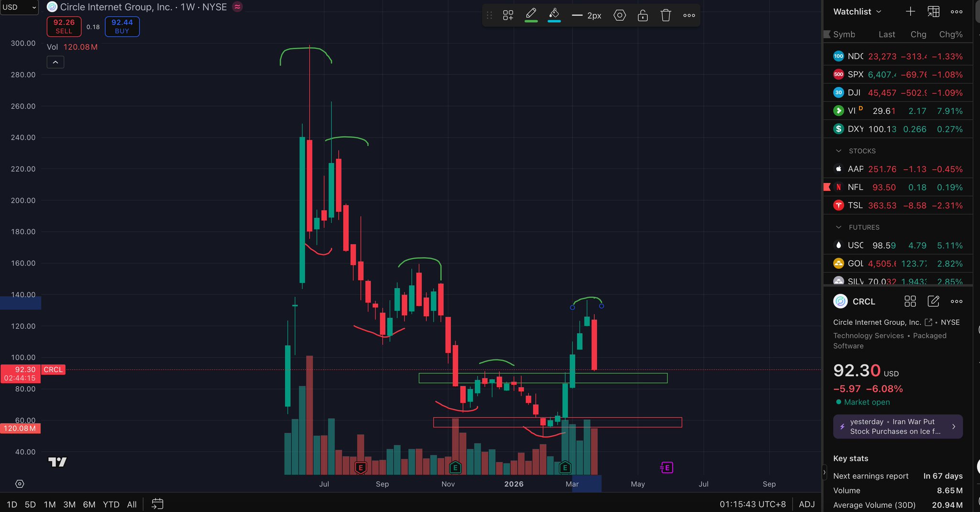Click the red earnings marker before Sep
Image resolution: width=980 pixels, height=512 pixels.
(x=361, y=468)
